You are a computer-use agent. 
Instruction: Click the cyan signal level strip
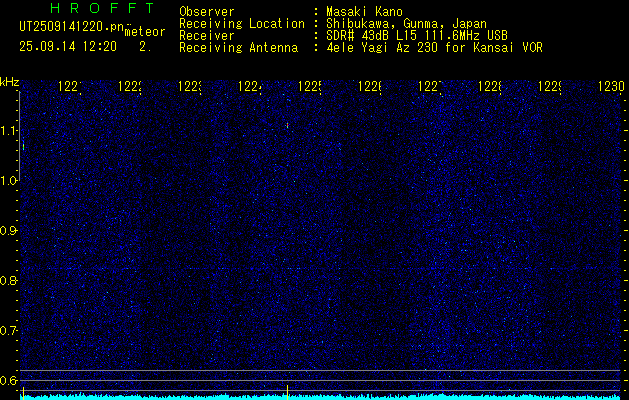pyautogui.click(x=321, y=397)
